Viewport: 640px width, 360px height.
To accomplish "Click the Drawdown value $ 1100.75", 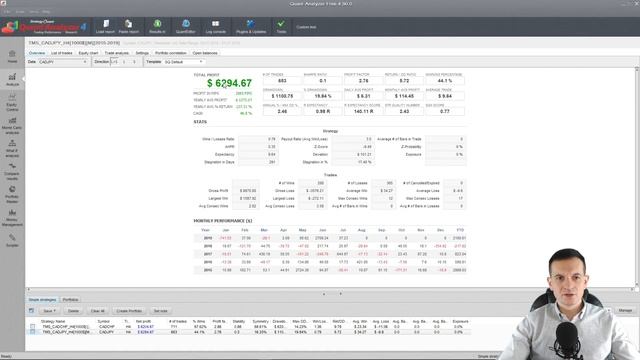I will pyautogui.click(x=282, y=96).
